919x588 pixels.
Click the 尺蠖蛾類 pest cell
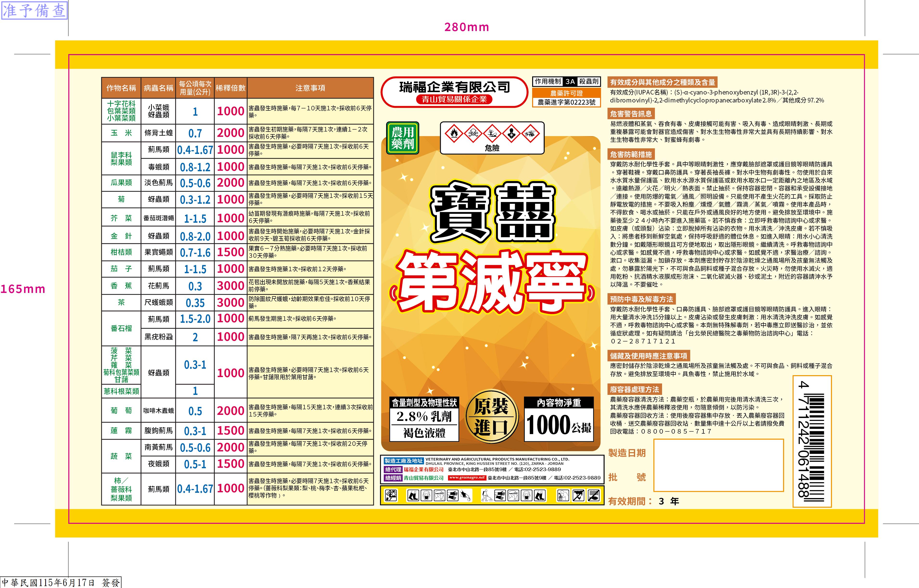158,302
